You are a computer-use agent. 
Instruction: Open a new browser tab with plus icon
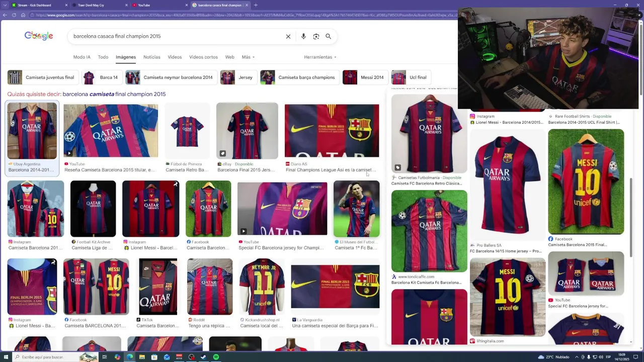tap(256, 5)
